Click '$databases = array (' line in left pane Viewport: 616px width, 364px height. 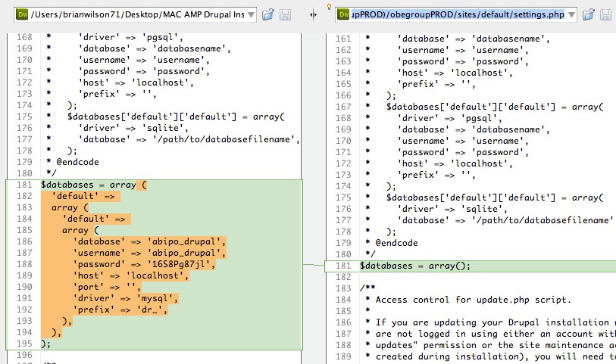pyautogui.click(x=94, y=185)
